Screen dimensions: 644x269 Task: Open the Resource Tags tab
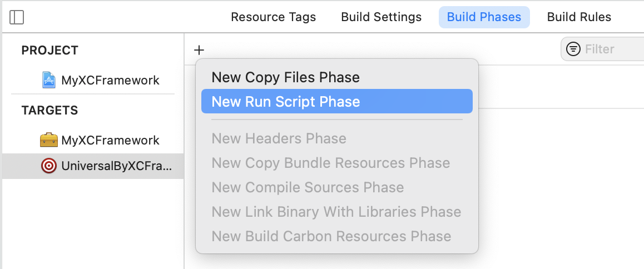[x=273, y=17]
